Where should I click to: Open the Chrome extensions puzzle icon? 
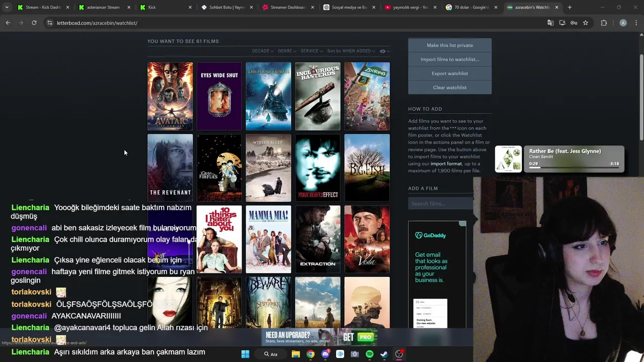604,23
